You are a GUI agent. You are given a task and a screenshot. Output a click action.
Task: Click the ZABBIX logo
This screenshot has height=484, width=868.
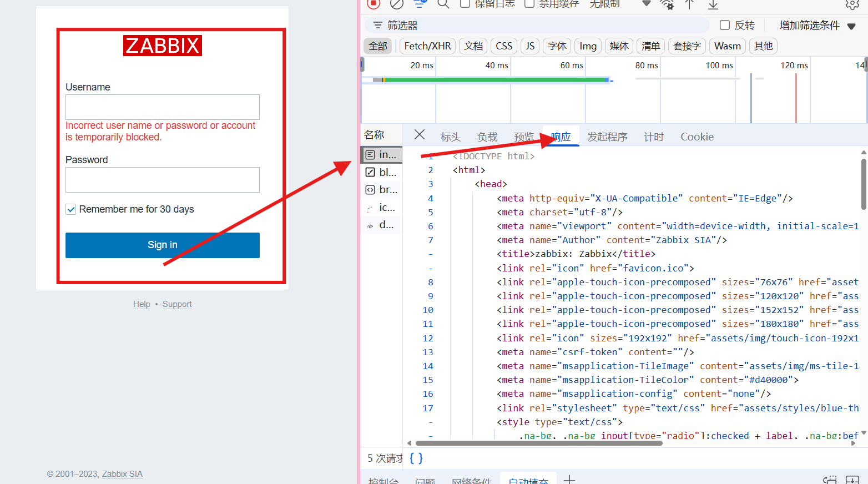tap(163, 46)
